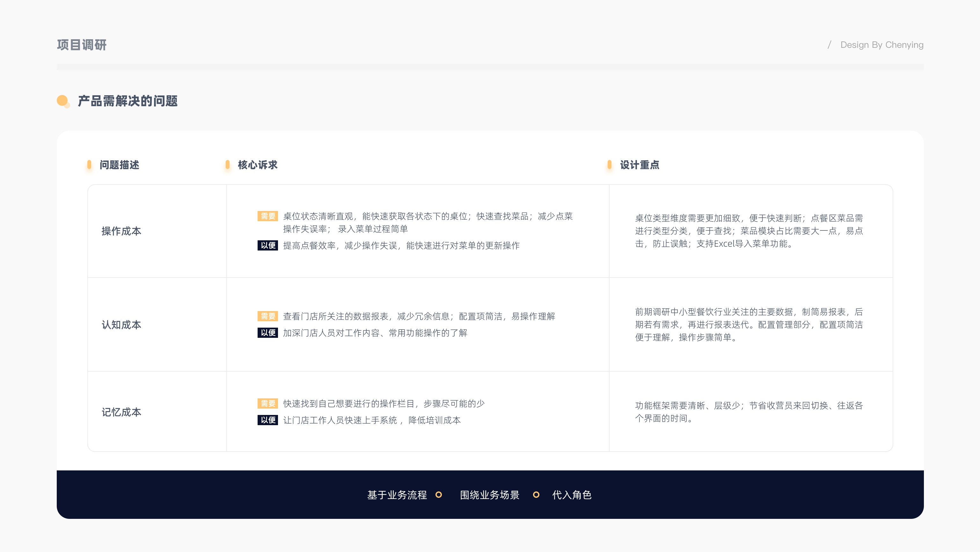980x552 pixels.
Task: Click the orange dot beside 产品需解决的问题
Action: (x=62, y=101)
